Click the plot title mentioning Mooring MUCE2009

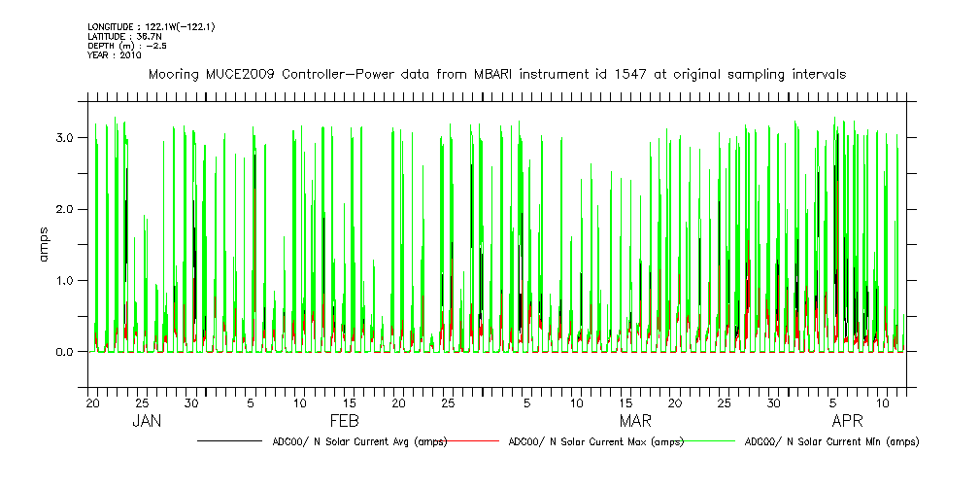coord(496,74)
